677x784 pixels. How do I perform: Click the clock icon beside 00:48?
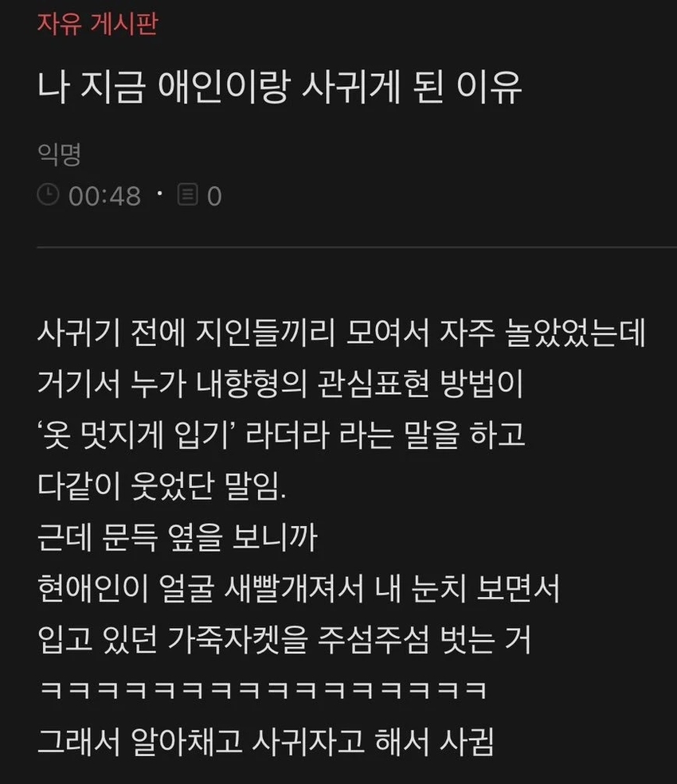point(49,194)
